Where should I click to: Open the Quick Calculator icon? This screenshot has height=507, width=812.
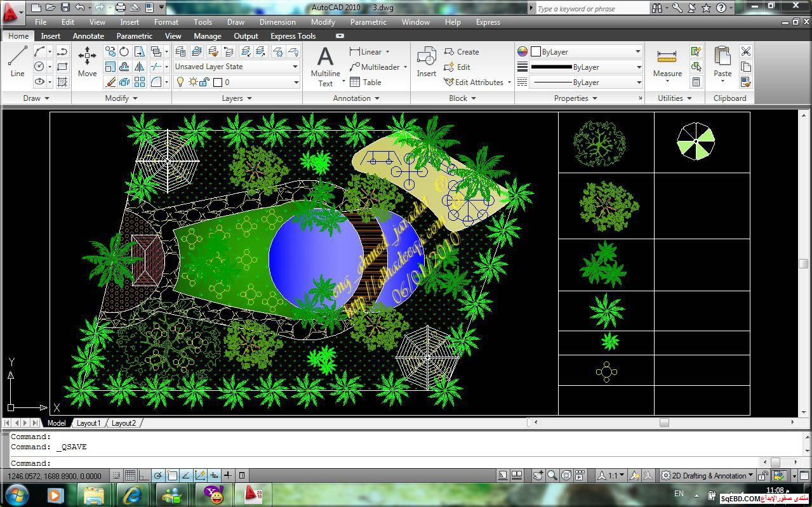pyautogui.click(x=696, y=82)
